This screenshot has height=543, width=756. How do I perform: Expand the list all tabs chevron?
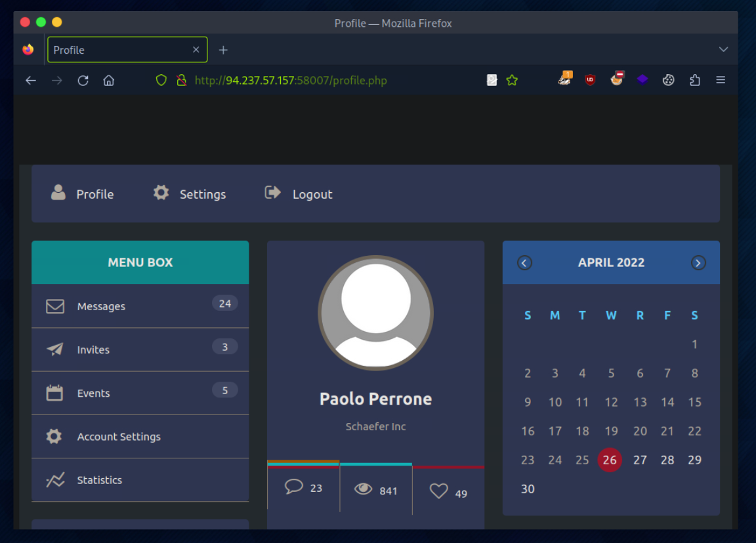[x=723, y=50]
